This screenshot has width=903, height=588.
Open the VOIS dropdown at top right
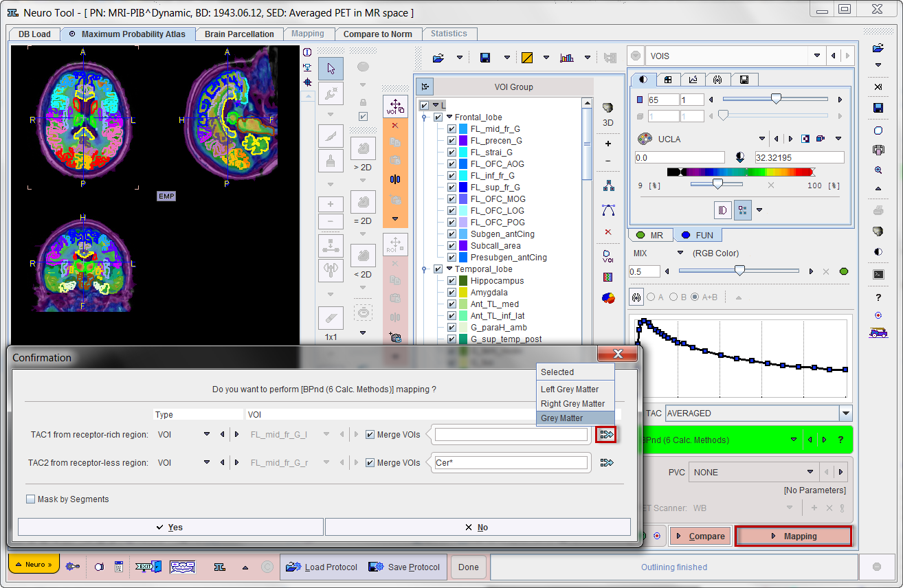point(817,56)
